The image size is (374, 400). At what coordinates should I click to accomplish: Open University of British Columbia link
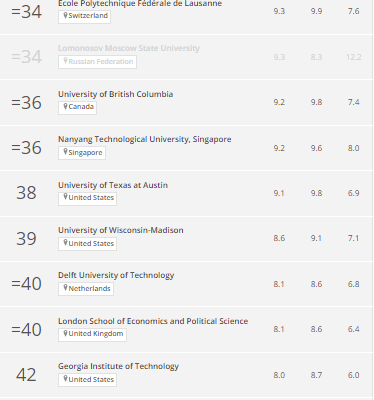click(115, 94)
